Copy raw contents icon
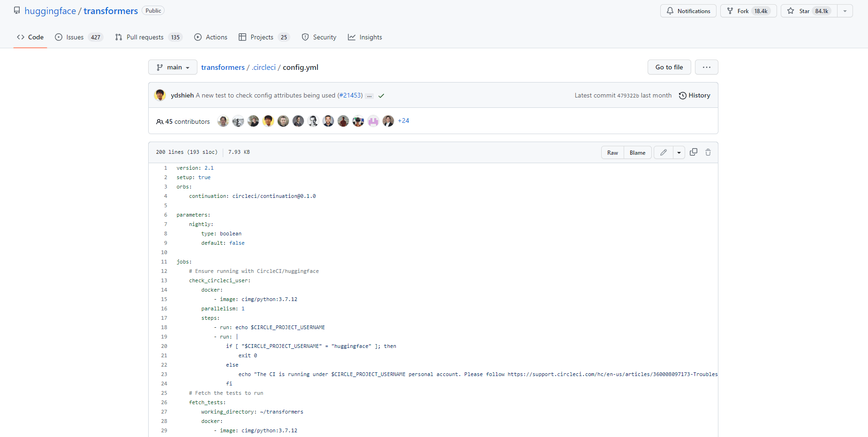The height and width of the screenshot is (437, 868). 694,152
